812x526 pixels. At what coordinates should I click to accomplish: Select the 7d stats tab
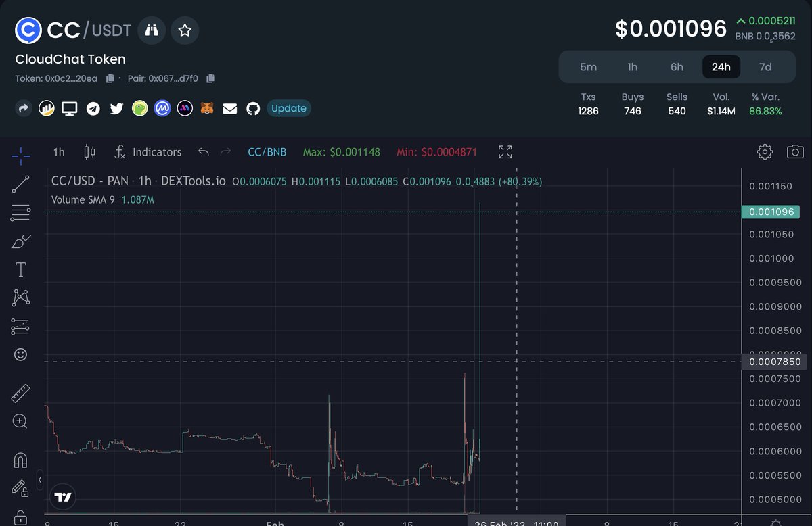coord(765,67)
